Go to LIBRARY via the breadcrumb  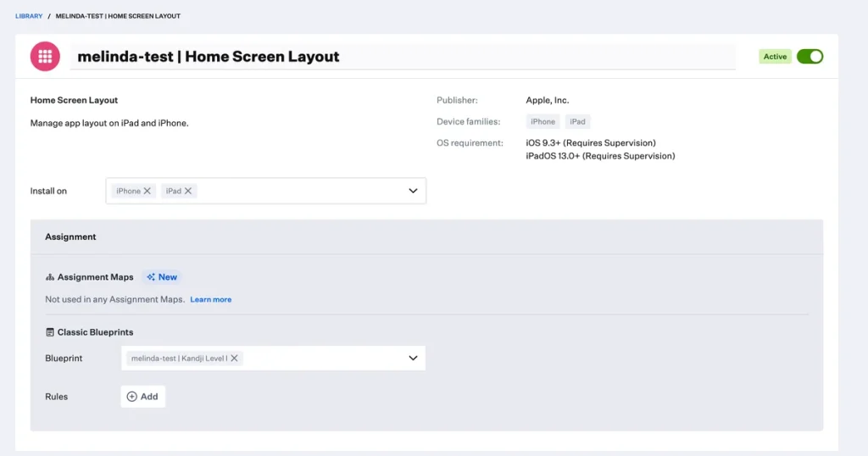coord(29,16)
